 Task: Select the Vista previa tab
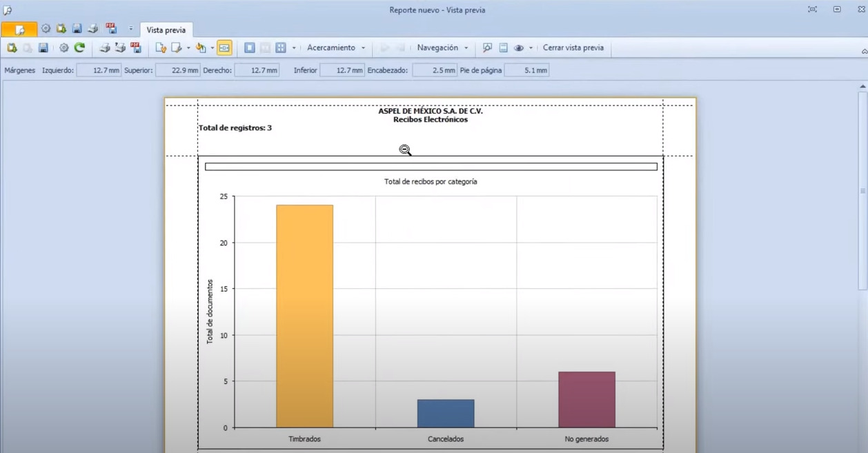(166, 30)
